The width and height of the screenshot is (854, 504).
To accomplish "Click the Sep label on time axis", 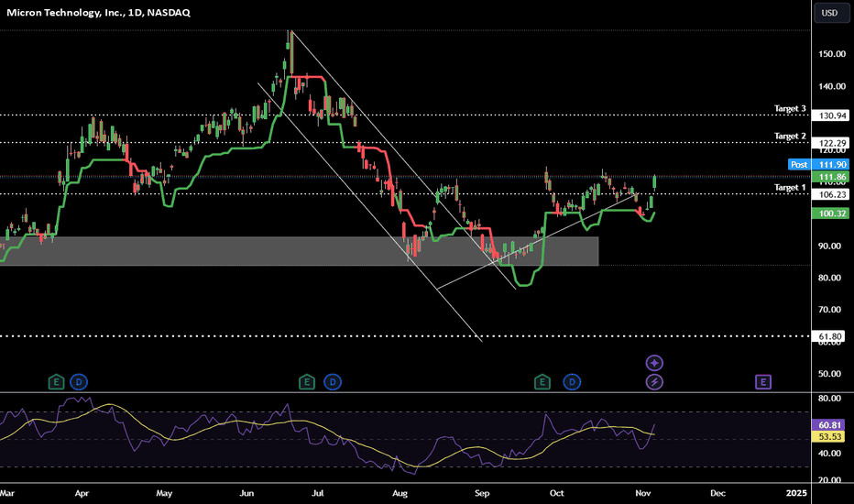I will (x=482, y=493).
